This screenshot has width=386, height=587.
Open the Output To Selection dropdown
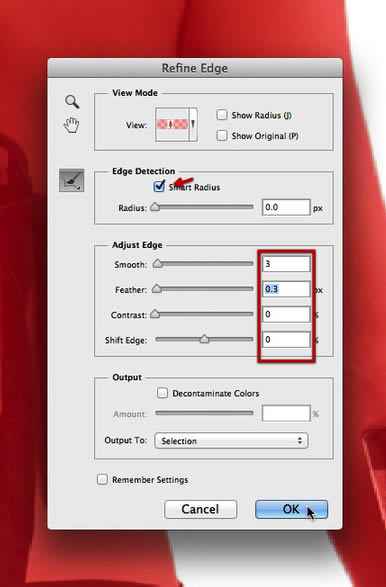tap(231, 441)
